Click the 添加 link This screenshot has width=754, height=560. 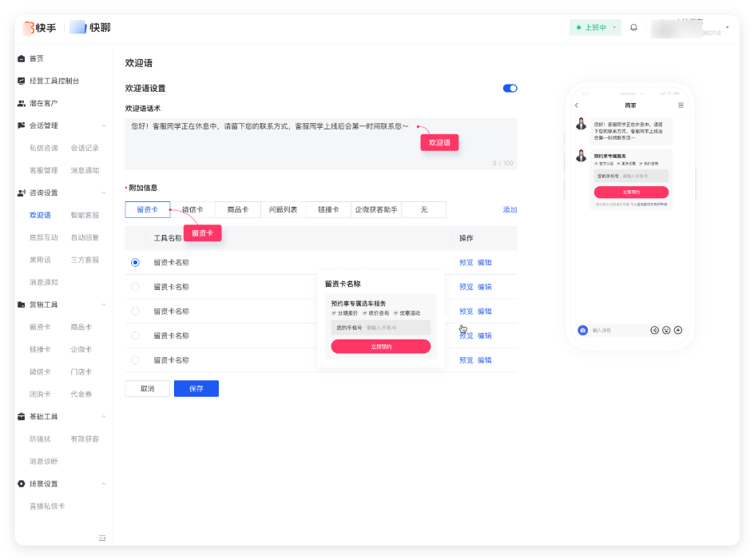point(509,209)
